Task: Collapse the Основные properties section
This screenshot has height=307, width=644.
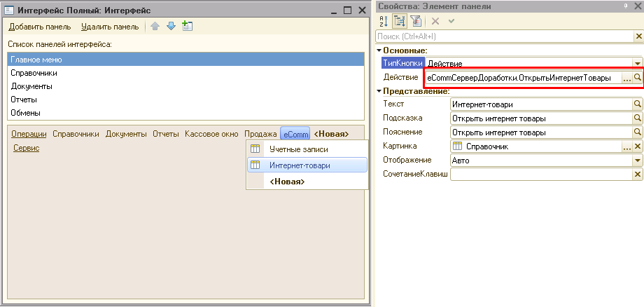Action: click(379, 50)
